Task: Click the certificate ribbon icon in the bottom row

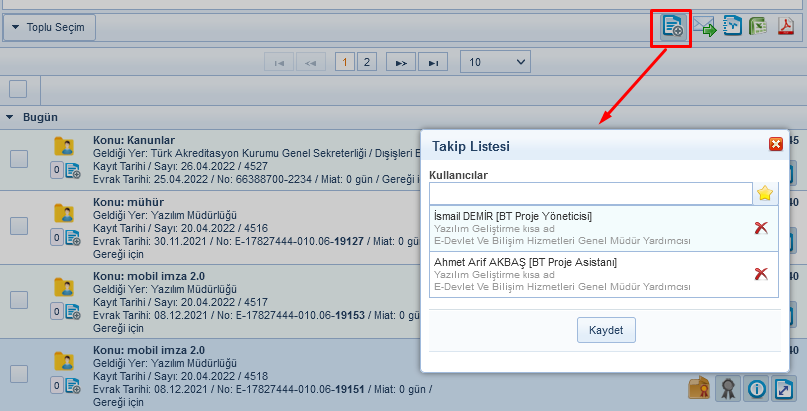Action: coord(728,389)
